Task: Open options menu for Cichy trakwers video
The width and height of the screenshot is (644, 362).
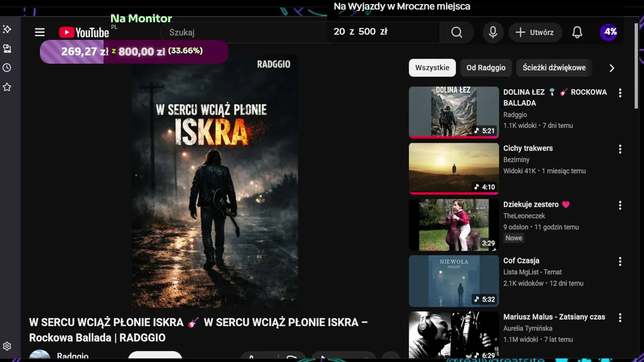Action: tap(620, 149)
